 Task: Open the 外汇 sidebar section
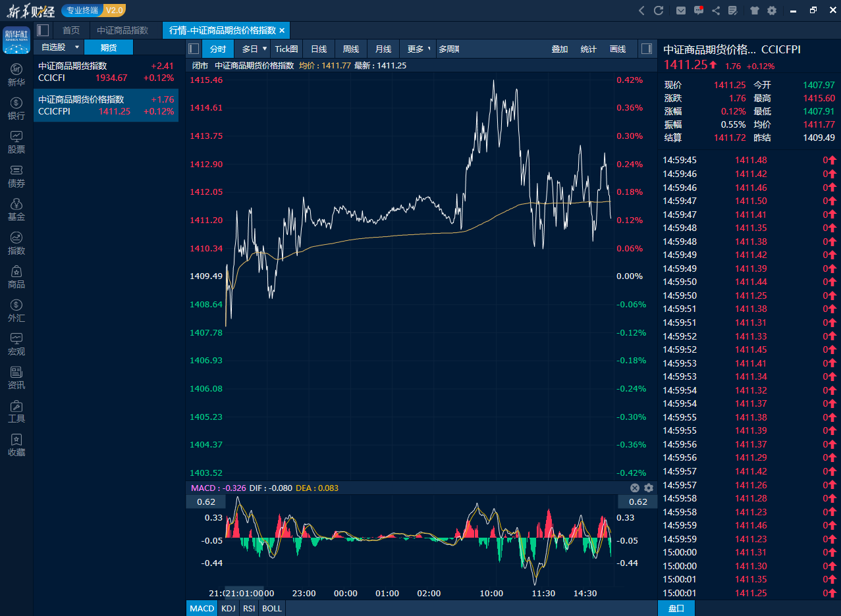click(x=16, y=311)
